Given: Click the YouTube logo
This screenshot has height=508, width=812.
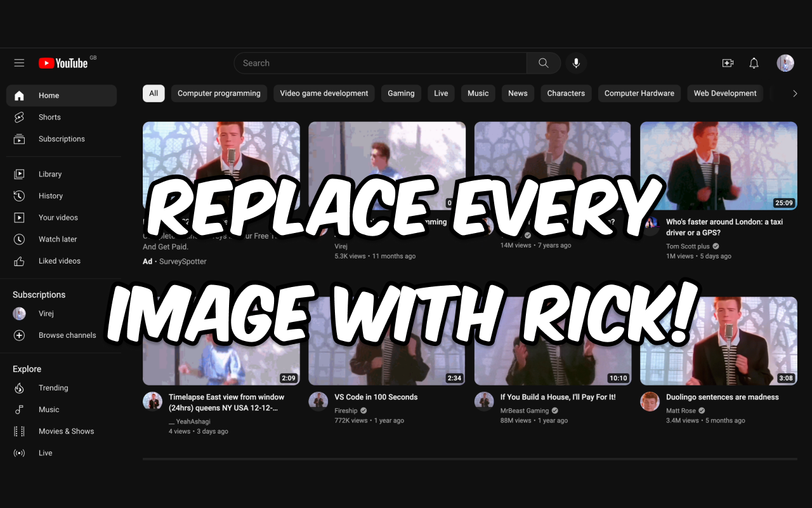Looking at the screenshot, I should coord(63,63).
